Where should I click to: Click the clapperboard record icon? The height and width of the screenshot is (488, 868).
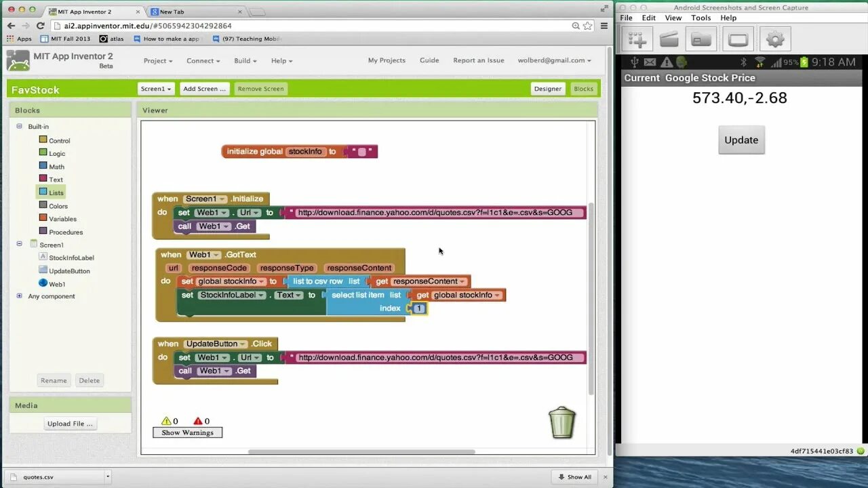[669, 39]
